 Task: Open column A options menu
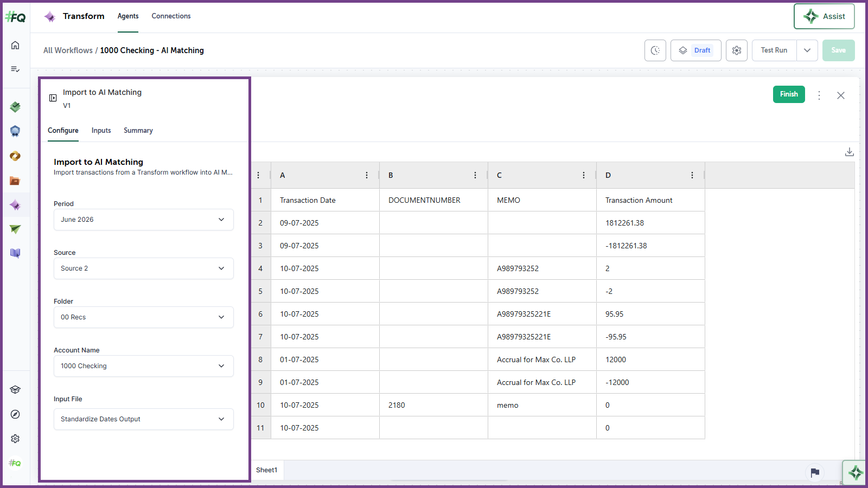click(x=367, y=175)
